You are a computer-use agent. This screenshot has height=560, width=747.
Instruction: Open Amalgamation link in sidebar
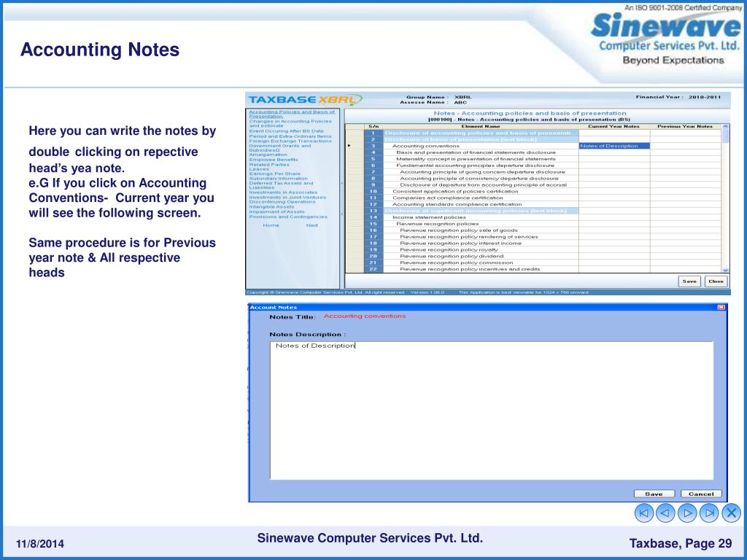pyautogui.click(x=268, y=155)
